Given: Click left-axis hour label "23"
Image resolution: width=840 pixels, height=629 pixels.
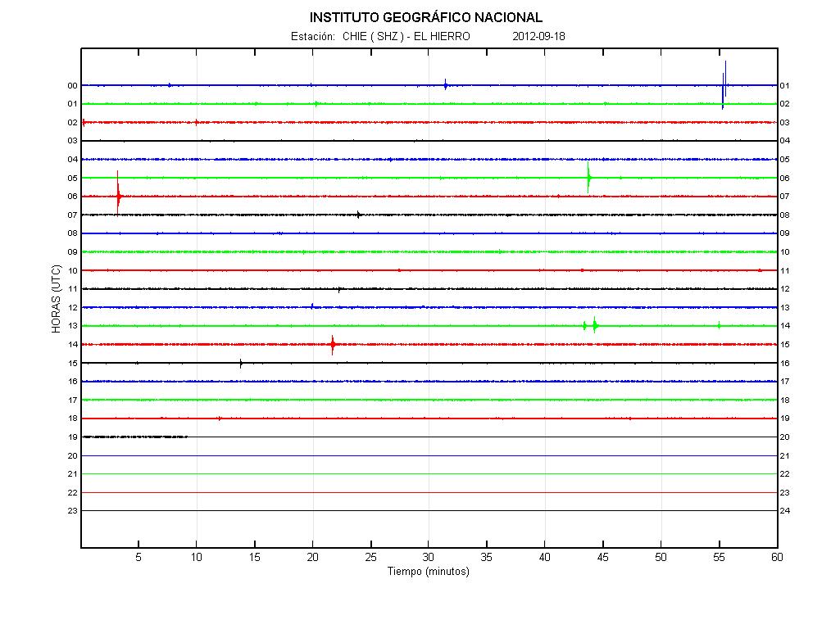Looking at the screenshot, I should [x=72, y=511].
